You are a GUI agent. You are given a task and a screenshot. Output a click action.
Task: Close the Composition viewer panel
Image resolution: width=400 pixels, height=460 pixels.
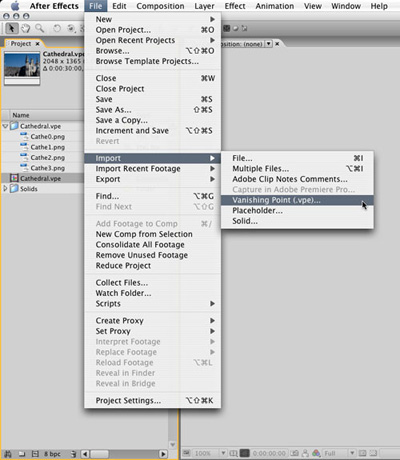tap(277, 44)
